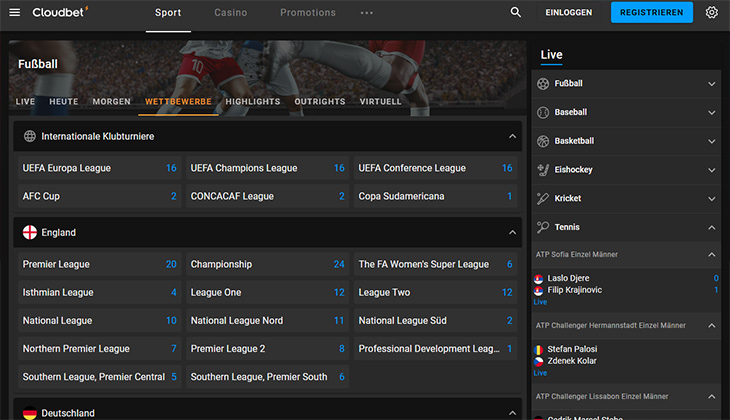Expand the Fußball live dropdown
The height and width of the screenshot is (420, 730).
(711, 84)
